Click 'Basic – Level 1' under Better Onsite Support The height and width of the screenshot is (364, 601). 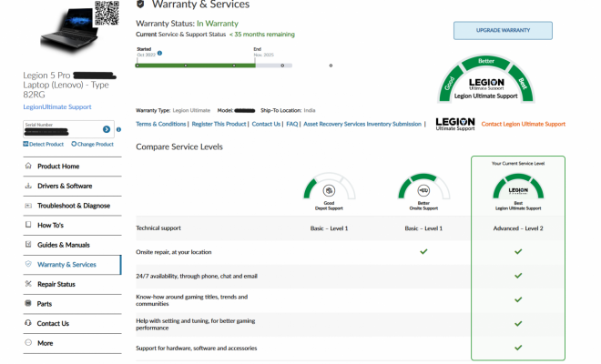[x=423, y=228]
